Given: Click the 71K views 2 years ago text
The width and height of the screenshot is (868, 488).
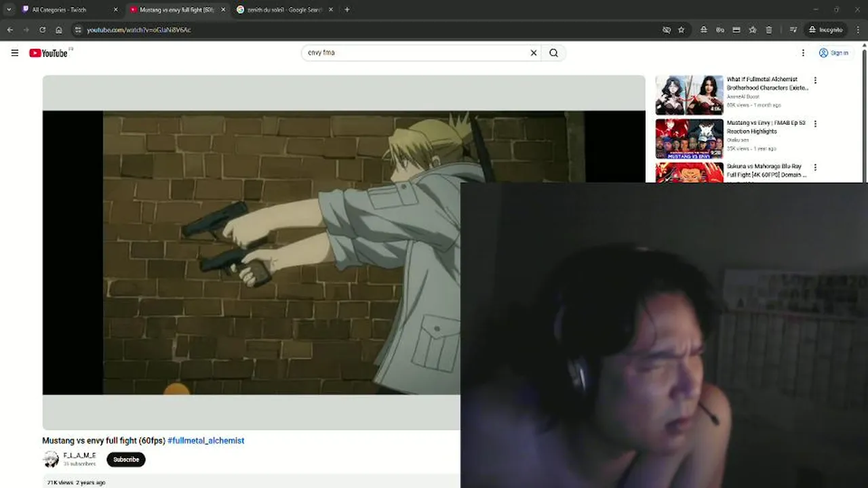Looking at the screenshot, I should click(76, 483).
